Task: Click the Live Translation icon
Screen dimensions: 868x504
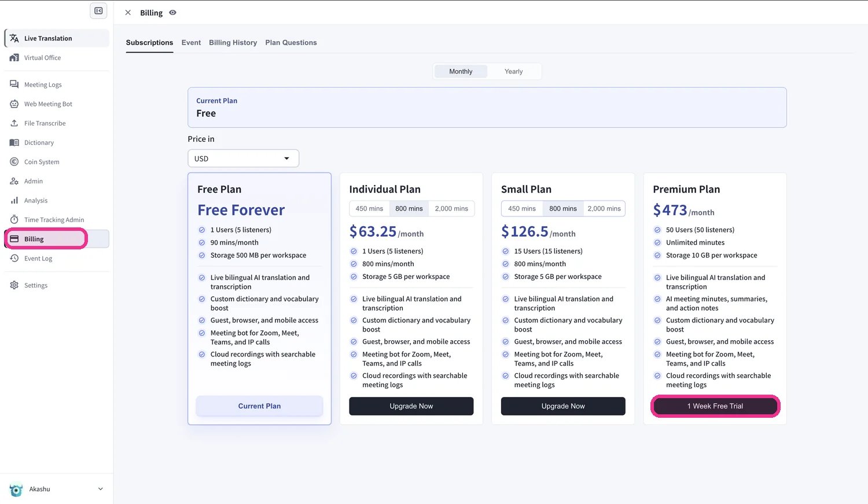Action: [14, 38]
